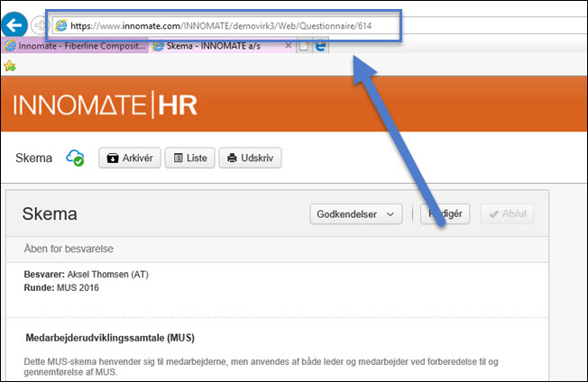Click the Redigér button
This screenshot has height=382, width=588.
tap(445, 214)
